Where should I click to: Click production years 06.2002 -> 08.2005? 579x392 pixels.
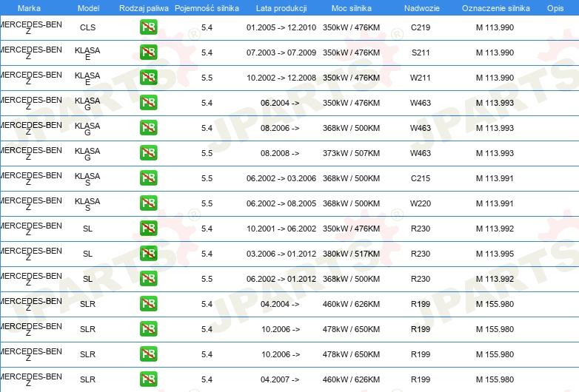pyautogui.click(x=281, y=203)
